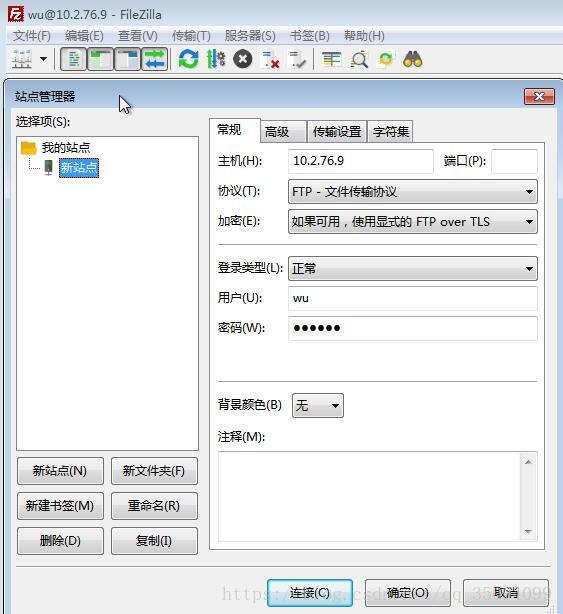This screenshot has width=563, height=614.
Task: Toggle synchronized browsing icon
Action: 386,60
